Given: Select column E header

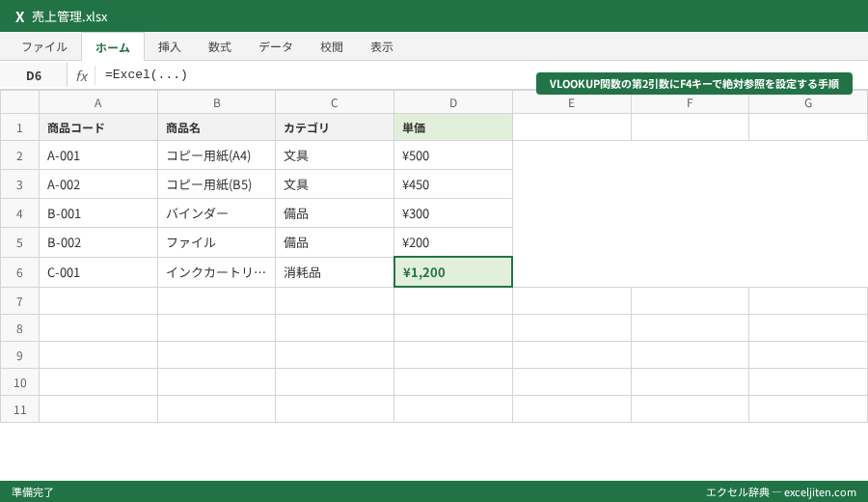Looking at the screenshot, I should [571, 102].
